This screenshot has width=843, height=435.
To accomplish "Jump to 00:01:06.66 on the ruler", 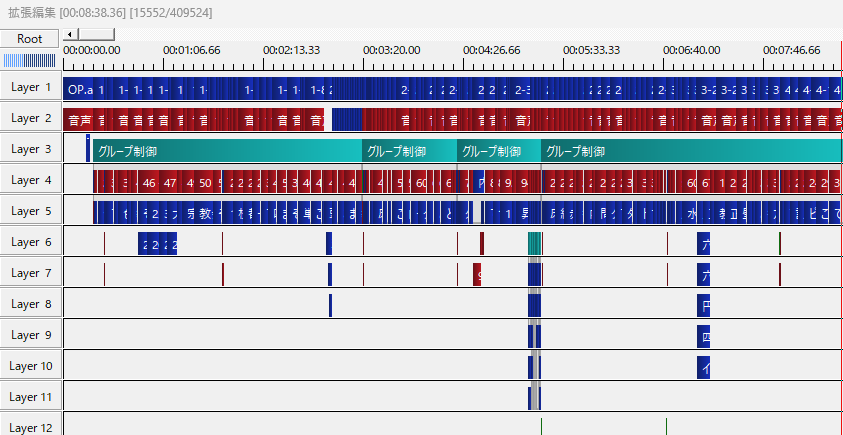I will pyautogui.click(x=191, y=51).
